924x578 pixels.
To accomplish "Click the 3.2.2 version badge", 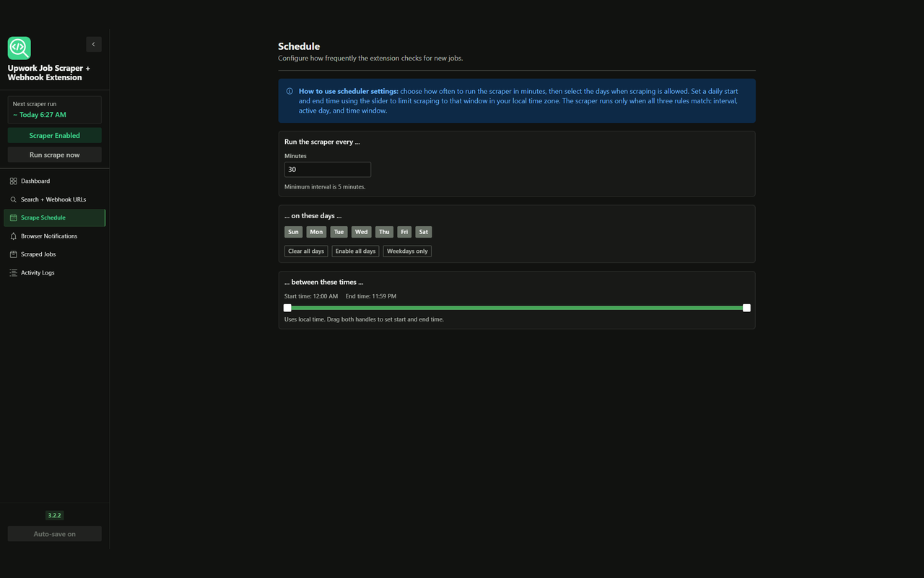I will coord(55,515).
